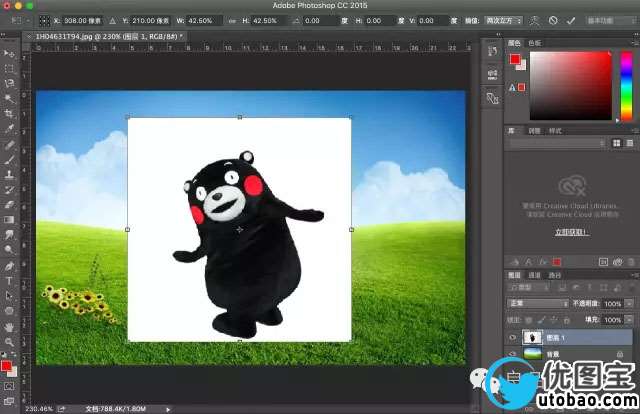
Task: Open the layer blend mode dropdown
Action: [x=538, y=303]
